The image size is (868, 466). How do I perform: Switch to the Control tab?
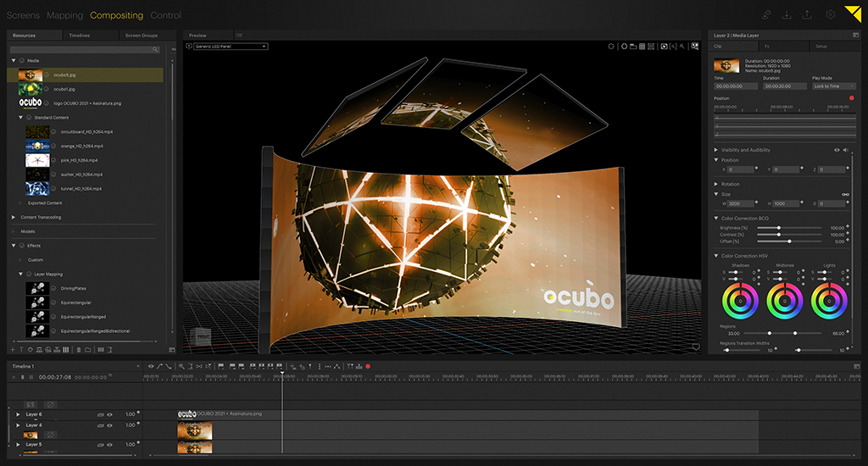coord(165,15)
